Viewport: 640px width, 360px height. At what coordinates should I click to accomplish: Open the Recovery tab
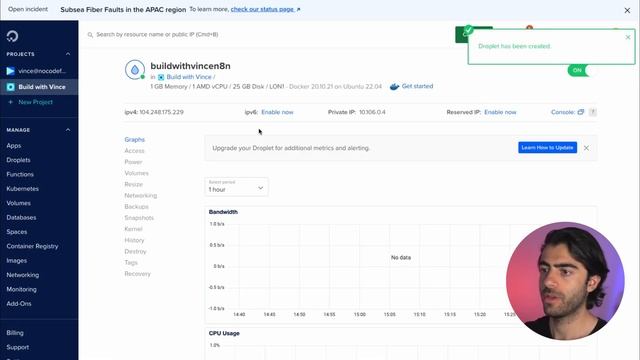coord(137,274)
